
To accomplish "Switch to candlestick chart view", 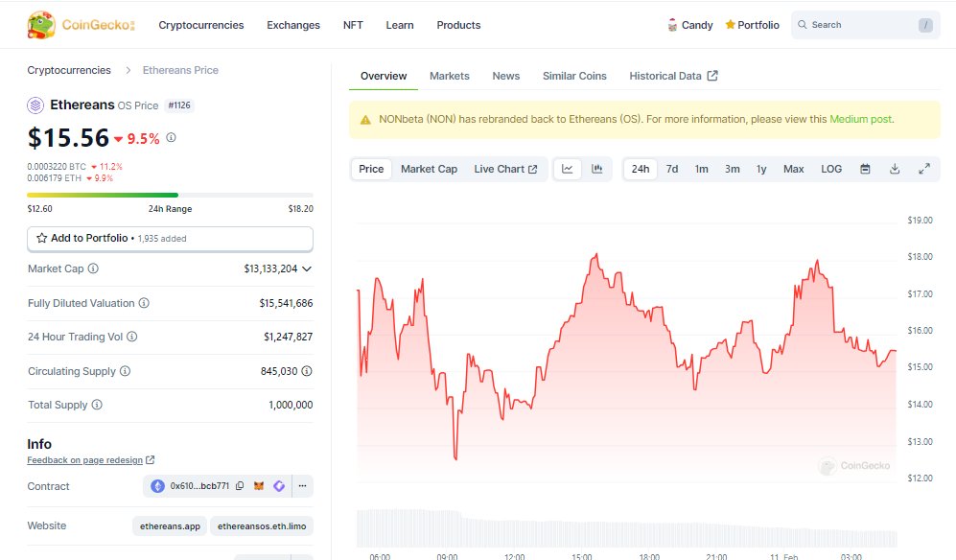I will [596, 169].
